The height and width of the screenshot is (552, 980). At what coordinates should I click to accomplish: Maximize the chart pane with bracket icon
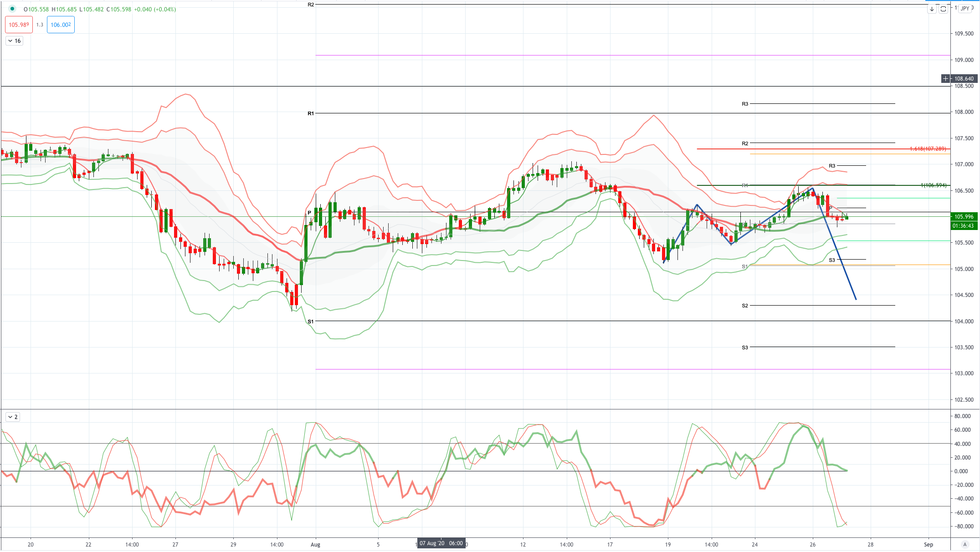pyautogui.click(x=943, y=9)
